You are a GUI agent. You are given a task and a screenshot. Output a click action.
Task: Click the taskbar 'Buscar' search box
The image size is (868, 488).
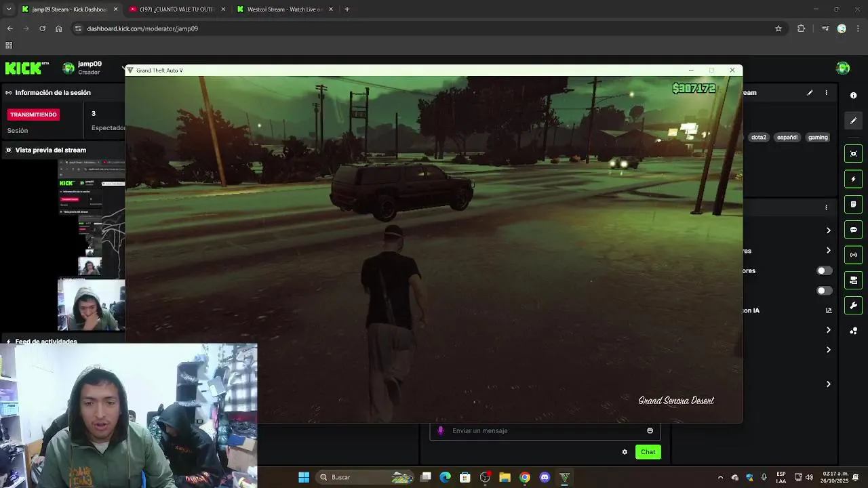click(x=366, y=477)
